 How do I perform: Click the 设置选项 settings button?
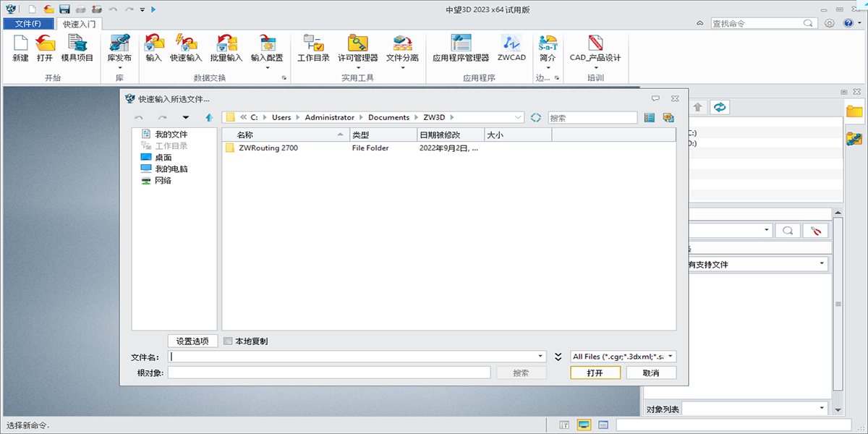(192, 341)
